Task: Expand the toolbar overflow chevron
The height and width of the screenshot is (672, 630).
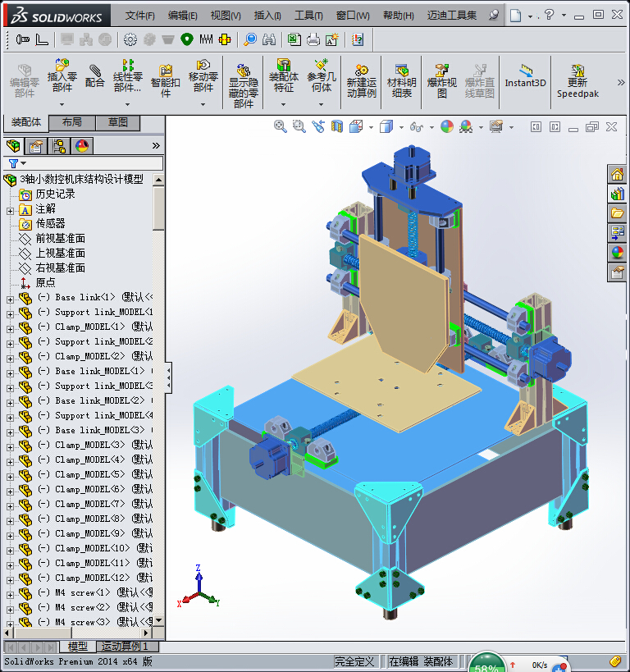Action: (621, 82)
